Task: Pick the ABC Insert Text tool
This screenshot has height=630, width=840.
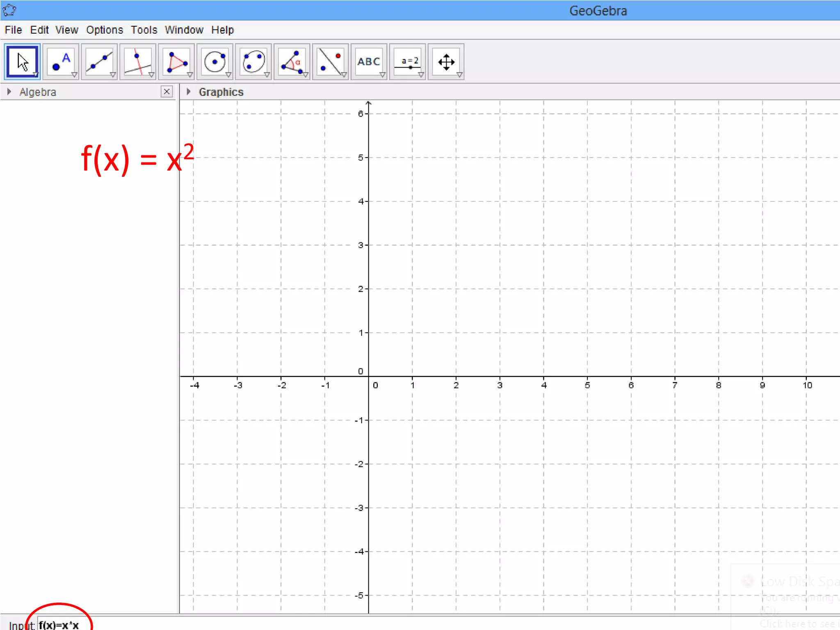Action: pyautogui.click(x=368, y=62)
